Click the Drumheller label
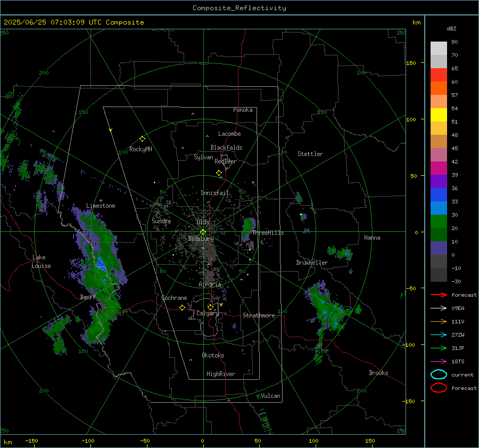Screen dimensions: 479x448 coord(312,263)
